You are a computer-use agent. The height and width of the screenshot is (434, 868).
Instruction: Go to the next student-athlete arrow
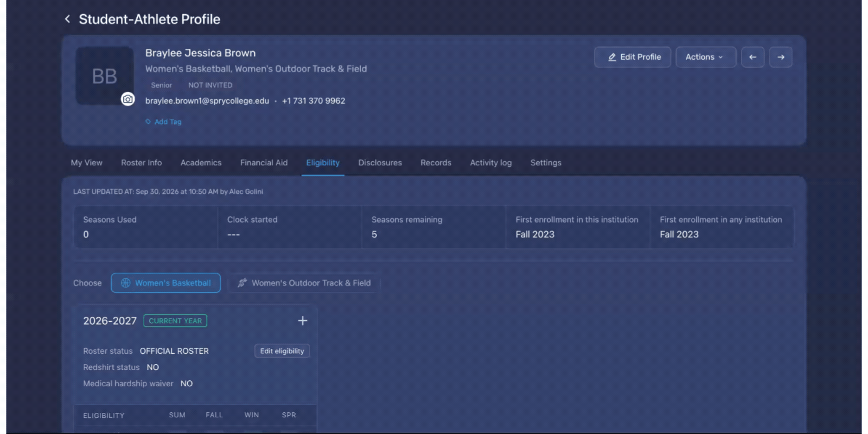click(x=781, y=57)
